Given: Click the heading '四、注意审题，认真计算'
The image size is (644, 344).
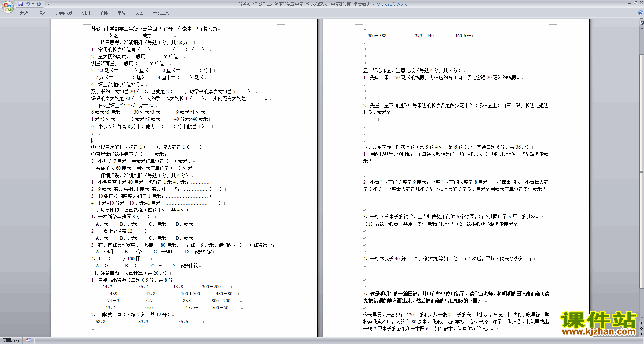Looking at the screenshot, I should [129, 273].
